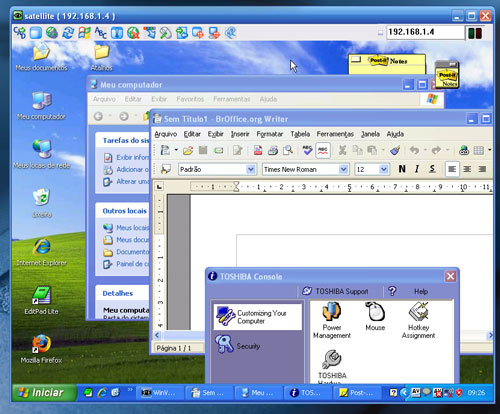Click the Cut scissors icon
The image size is (500, 414).
pyautogui.click(x=342, y=150)
